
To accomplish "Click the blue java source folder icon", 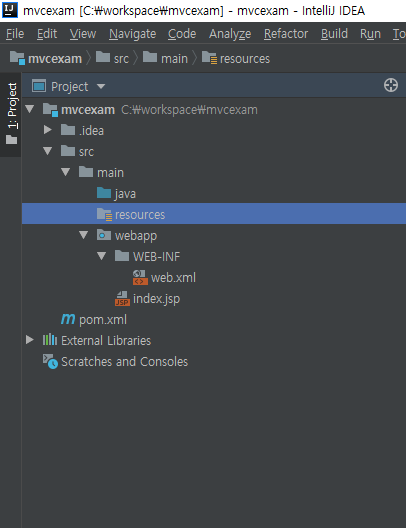I will pos(104,193).
